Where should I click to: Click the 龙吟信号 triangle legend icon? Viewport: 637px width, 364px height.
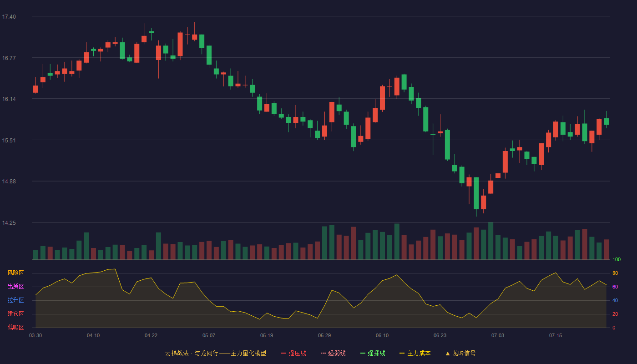(448, 353)
